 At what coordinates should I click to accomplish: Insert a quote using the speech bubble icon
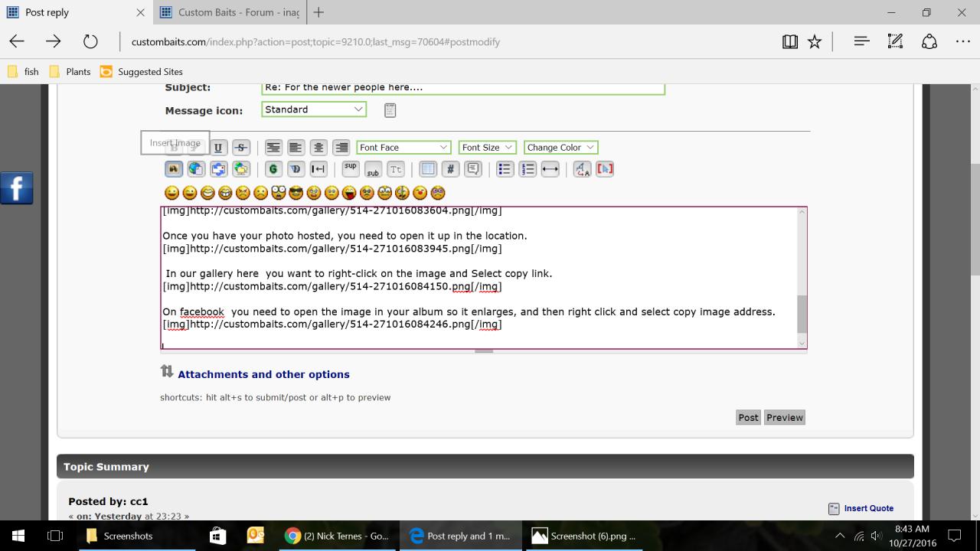coord(473,169)
